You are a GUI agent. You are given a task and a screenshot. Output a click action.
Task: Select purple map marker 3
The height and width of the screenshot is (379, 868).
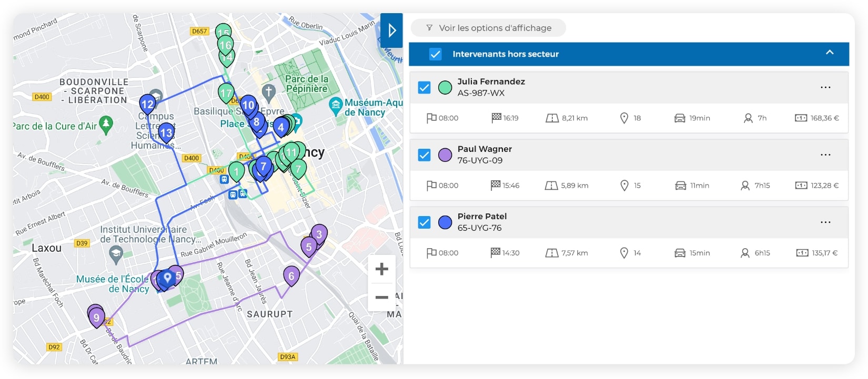coord(319,234)
